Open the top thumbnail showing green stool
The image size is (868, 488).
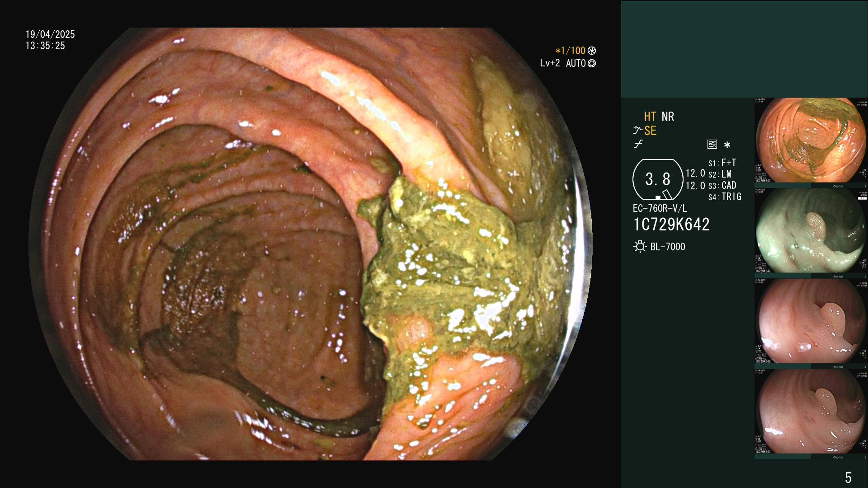[811, 140]
